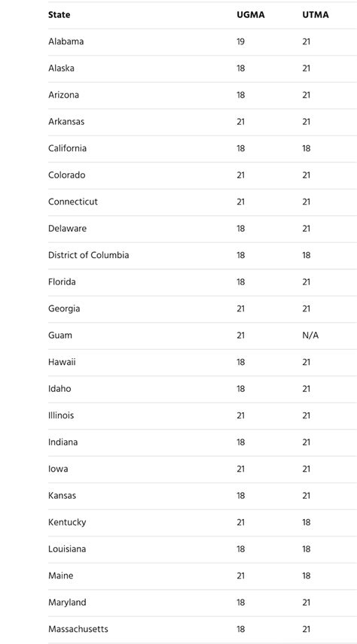The image size is (357, 644).
Task: Select the Guam state cell
Action: [60, 336]
